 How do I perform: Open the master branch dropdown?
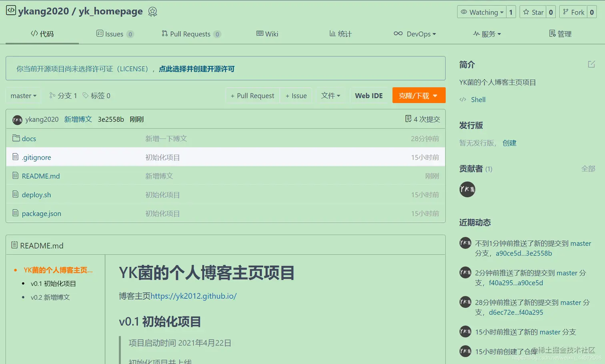pyautogui.click(x=23, y=96)
